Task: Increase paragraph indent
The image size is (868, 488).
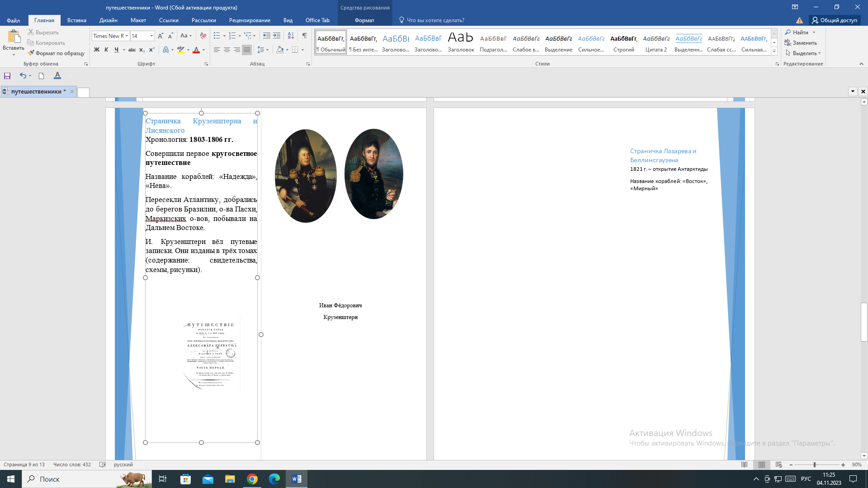Action: [277, 36]
